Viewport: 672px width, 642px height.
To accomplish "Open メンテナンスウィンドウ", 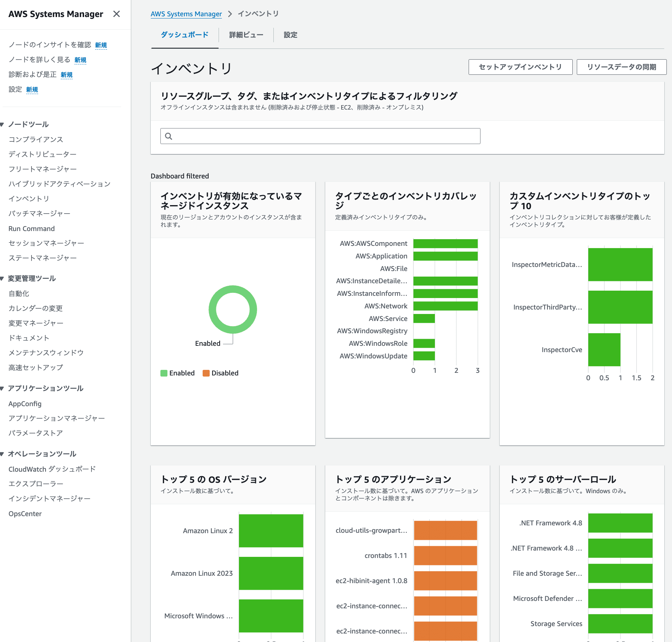I will pyautogui.click(x=46, y=353).
